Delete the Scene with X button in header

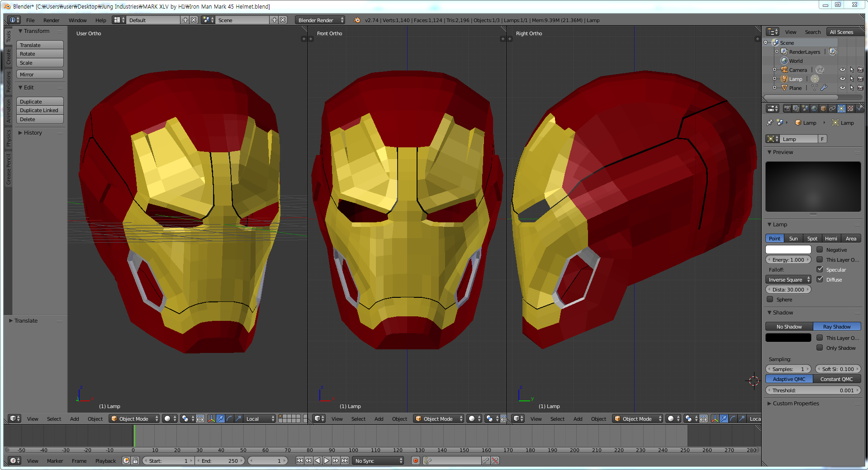(x=283, y=20)
